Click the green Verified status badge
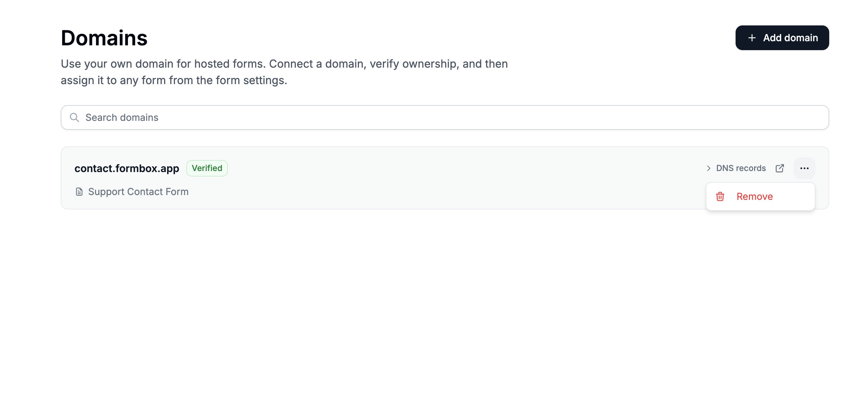 (x=207, y=168)
